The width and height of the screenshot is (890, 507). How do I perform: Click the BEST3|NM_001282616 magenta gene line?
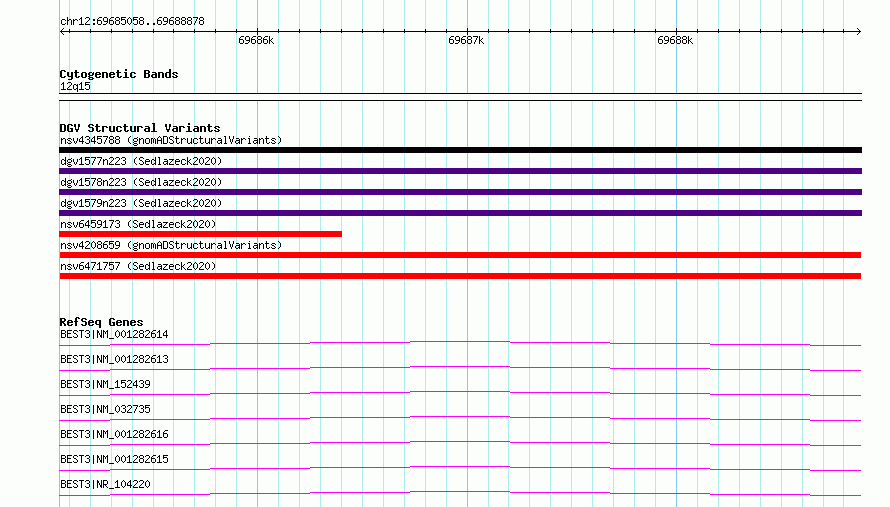(x=460, y=443)
